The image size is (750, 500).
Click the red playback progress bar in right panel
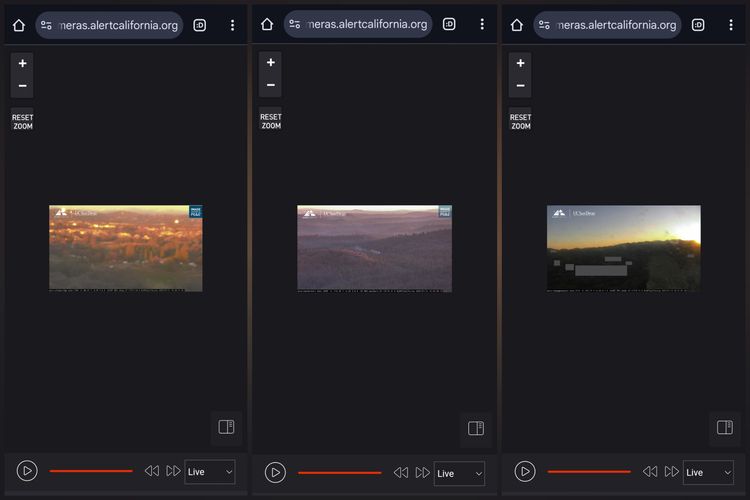pos(589,472)
